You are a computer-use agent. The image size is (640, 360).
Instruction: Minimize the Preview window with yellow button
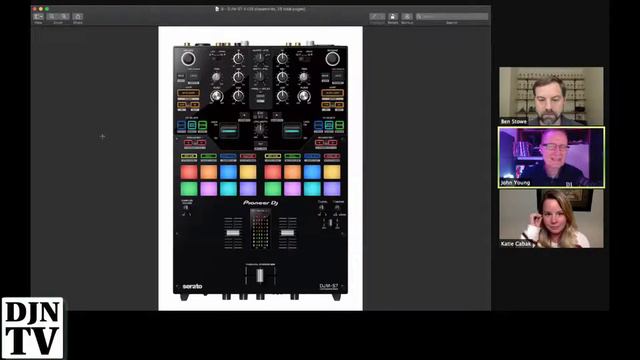(41, 9)
